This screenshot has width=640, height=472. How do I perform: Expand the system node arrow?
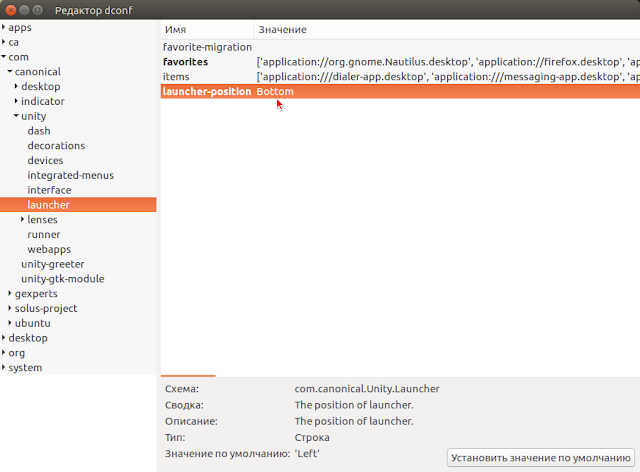pyautogui.click(x=4, y=367)
